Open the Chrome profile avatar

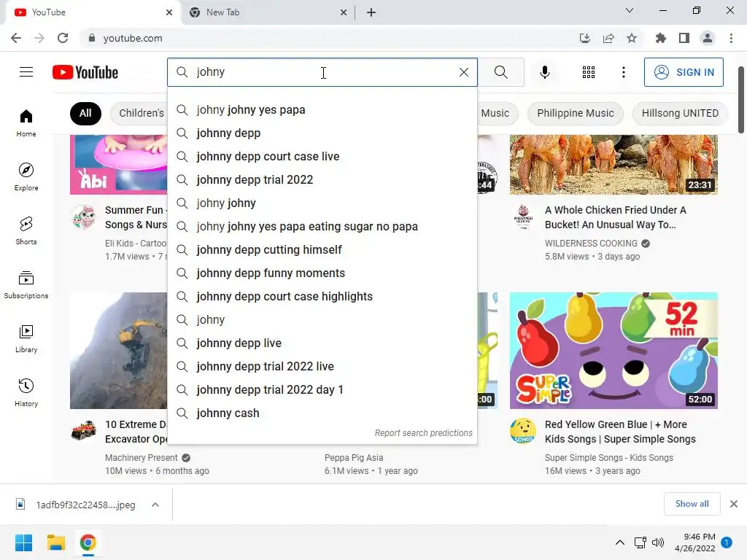pyautogui.click(x=708, y=38)
